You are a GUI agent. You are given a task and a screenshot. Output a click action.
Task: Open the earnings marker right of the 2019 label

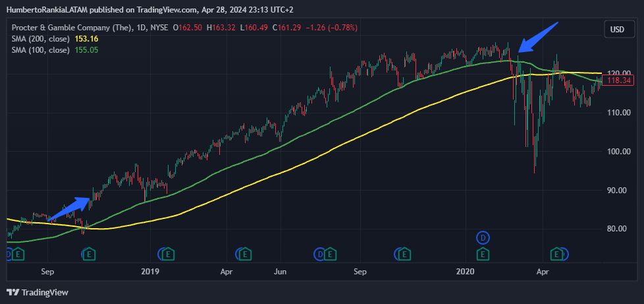(x=167, y=253)
